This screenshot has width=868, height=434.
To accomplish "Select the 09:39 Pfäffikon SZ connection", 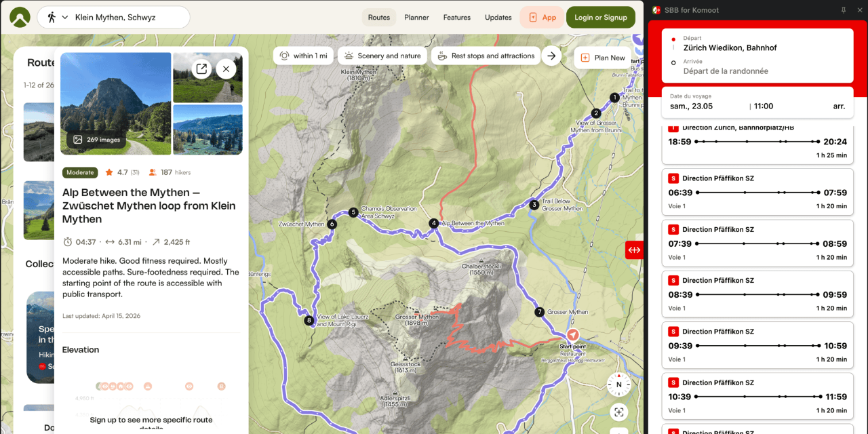I will 757,344.
